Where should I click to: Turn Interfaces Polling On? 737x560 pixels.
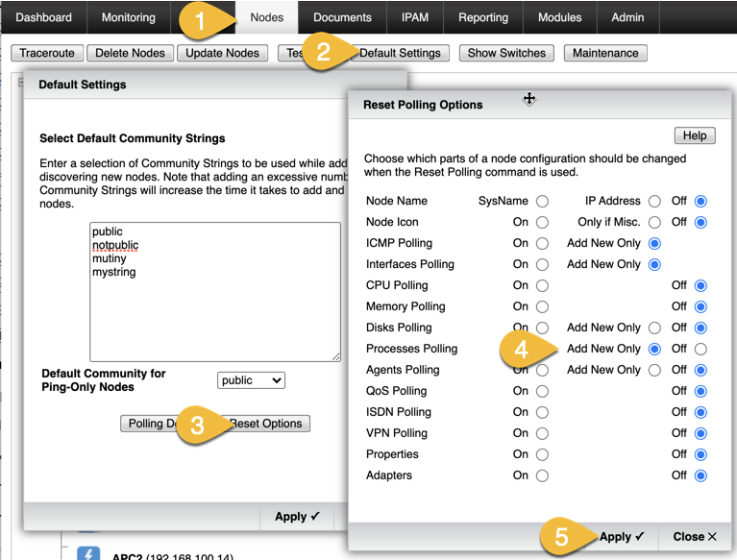tap(542, 264)
